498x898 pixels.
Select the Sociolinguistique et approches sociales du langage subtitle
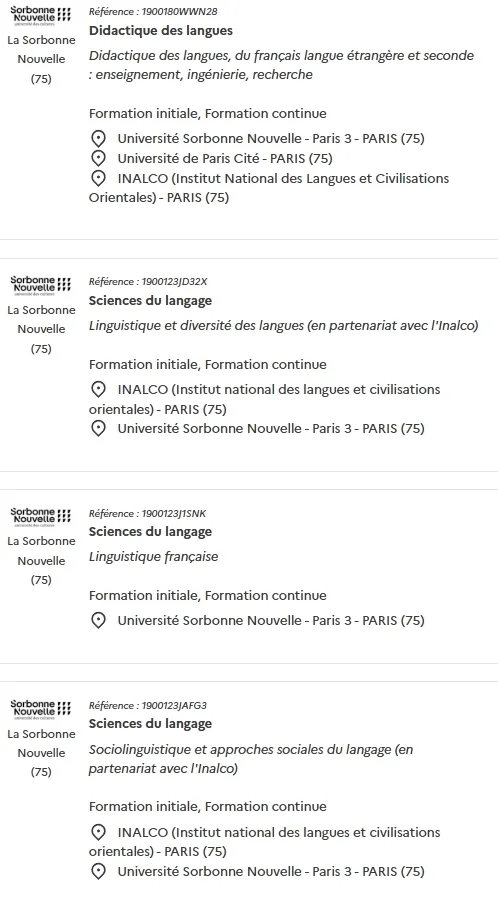point(251,759)
